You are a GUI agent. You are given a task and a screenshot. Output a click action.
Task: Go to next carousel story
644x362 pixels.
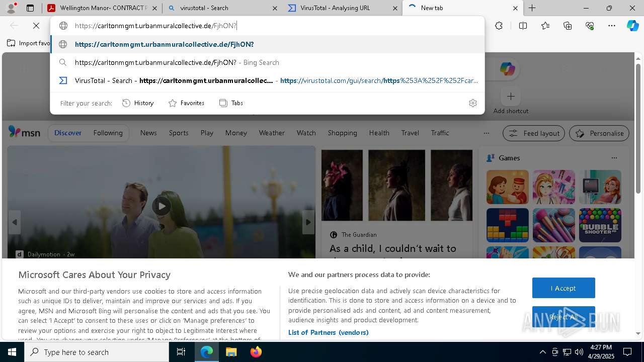(x=308, y=222)
